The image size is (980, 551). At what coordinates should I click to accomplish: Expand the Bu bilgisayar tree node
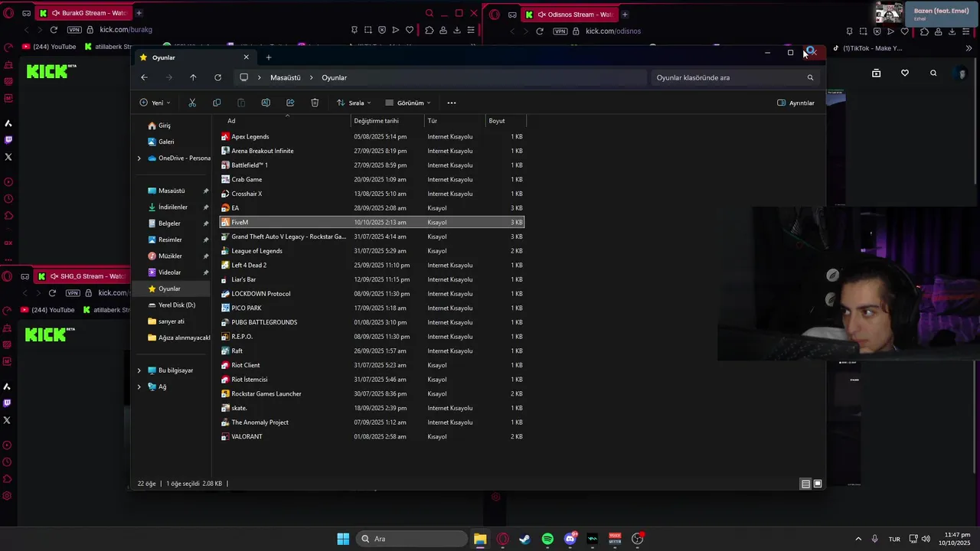click(x=139, y=370)
